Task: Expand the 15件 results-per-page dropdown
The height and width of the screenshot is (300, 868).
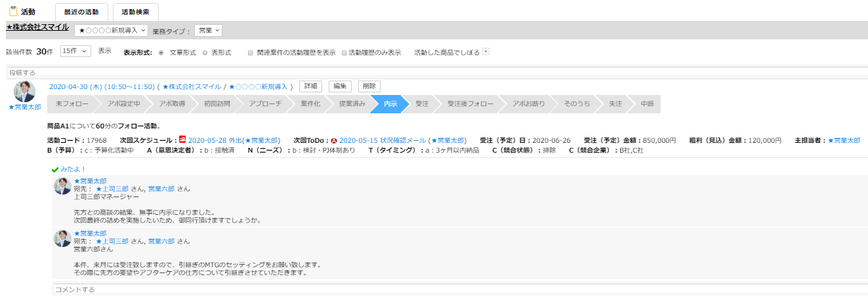Action: [x=75, y=51]
